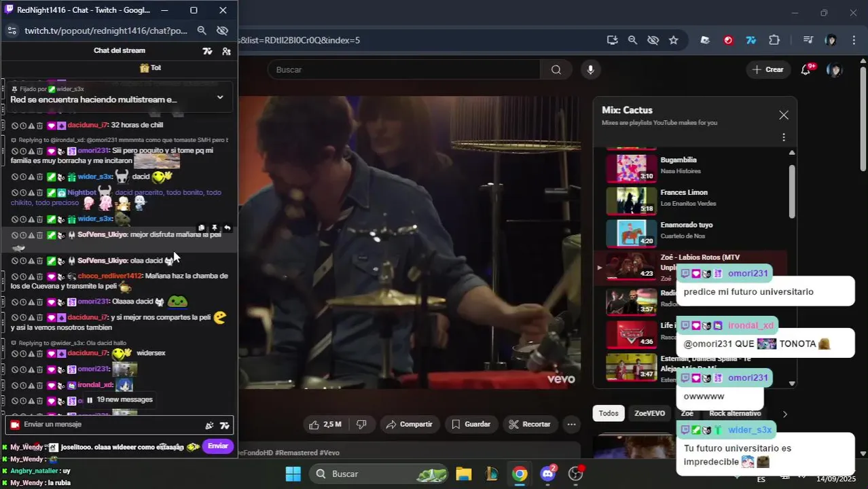The width and height of the screenshot is (868, 489).
Task: Open YouTube notifications bell
Action: click(806, 69)
